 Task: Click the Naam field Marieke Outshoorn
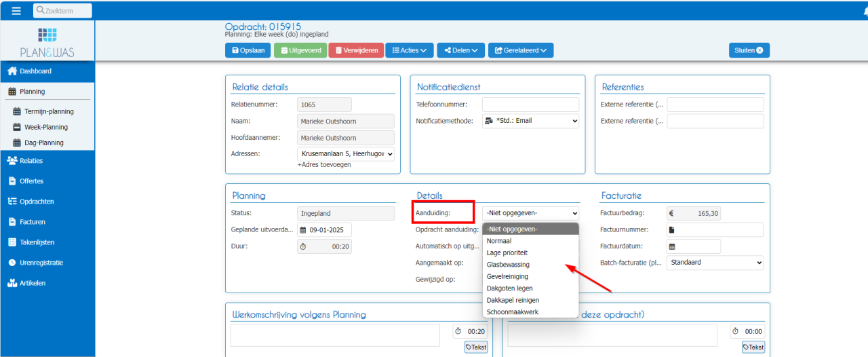(x=346, y=121)
